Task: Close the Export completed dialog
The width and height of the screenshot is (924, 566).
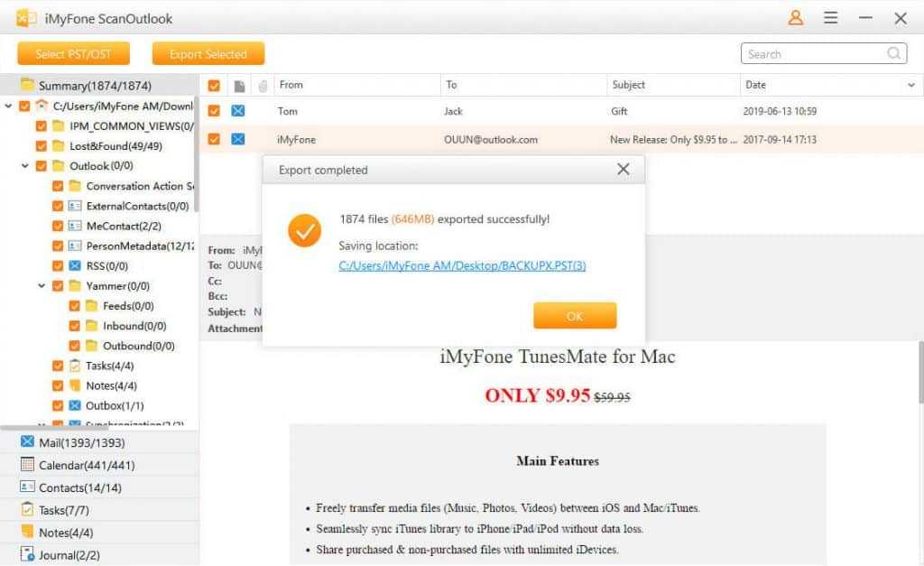Action: pyautogui.click(x=623, y=170)
